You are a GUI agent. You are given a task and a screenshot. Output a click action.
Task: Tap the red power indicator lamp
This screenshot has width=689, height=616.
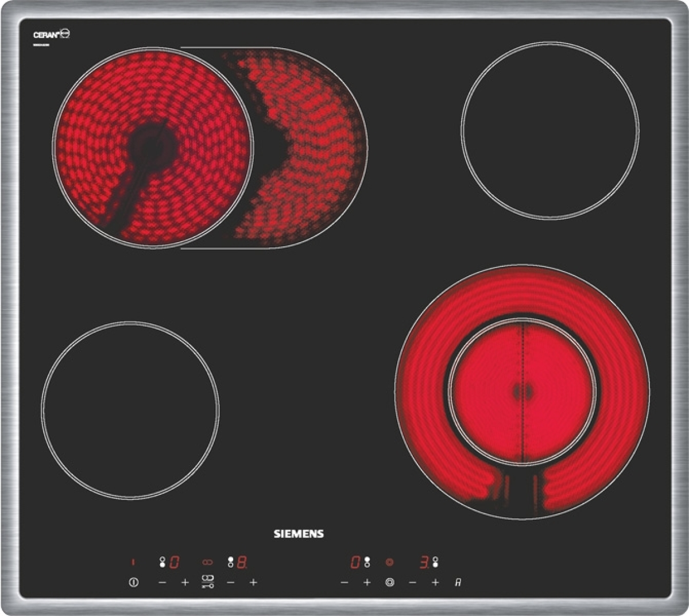(x=133, y=562)
